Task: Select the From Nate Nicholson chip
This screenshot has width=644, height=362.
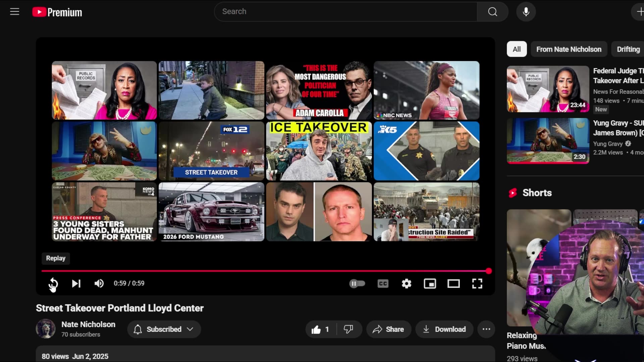Action: point(569,49)
